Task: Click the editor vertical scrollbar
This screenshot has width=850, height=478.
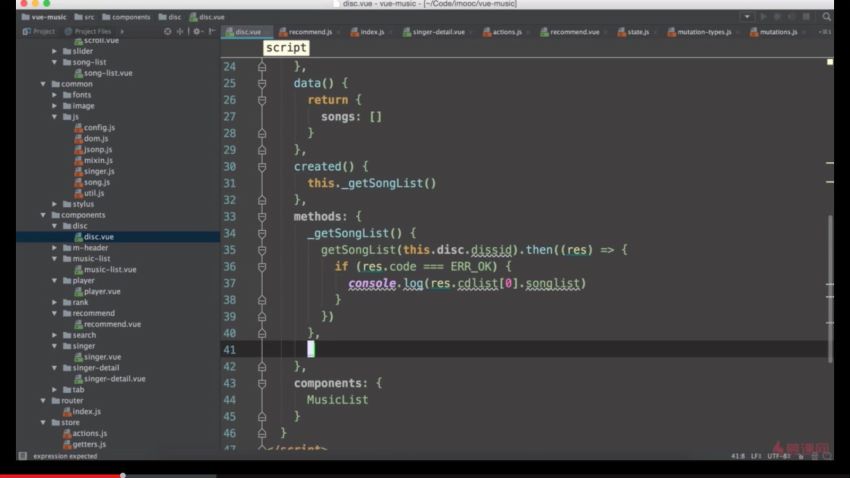Action: coord(828,270)
